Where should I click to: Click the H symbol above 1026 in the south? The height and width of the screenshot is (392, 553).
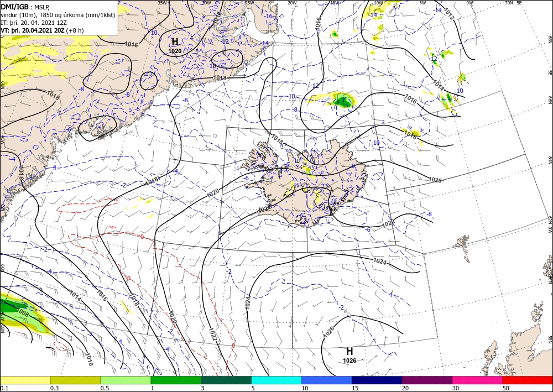[x=349, y=351]
